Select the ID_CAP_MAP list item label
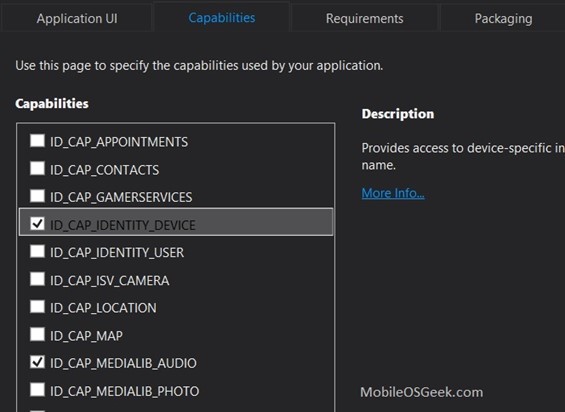 86,336
